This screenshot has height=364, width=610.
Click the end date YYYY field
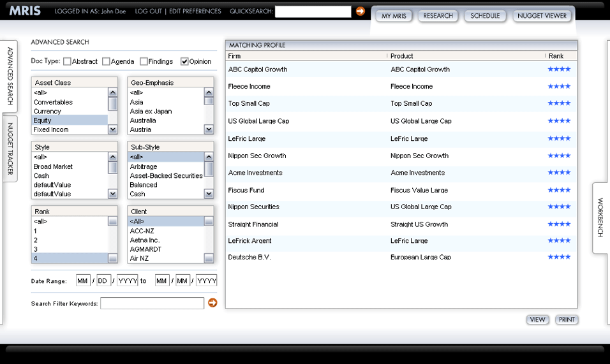(x=207, y=280)
